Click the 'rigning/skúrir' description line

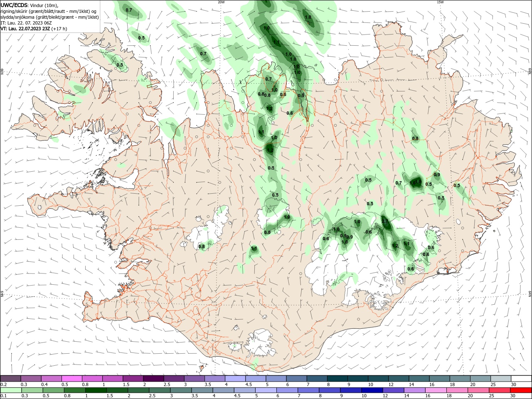(x=49, y=11)
